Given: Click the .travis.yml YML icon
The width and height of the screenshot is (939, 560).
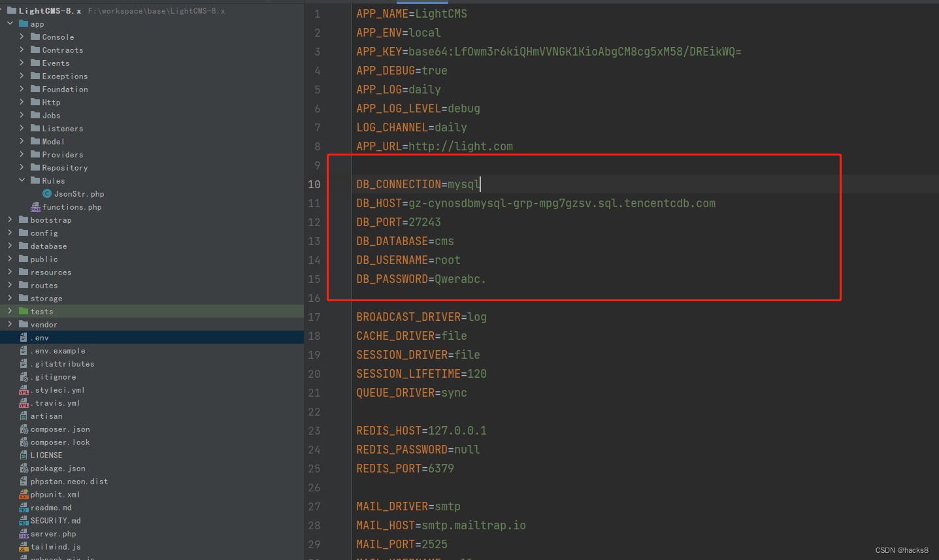Looking at the screenshot, I should [24, 403].
